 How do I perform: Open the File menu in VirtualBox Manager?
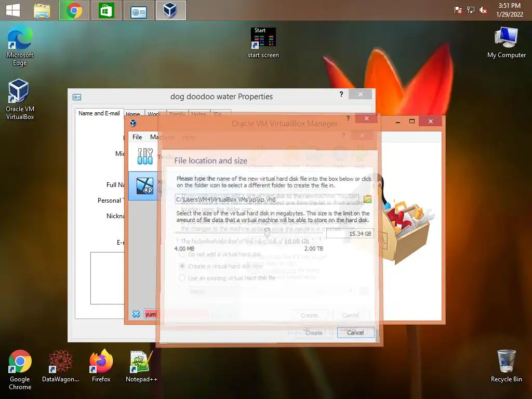[137, 137]
